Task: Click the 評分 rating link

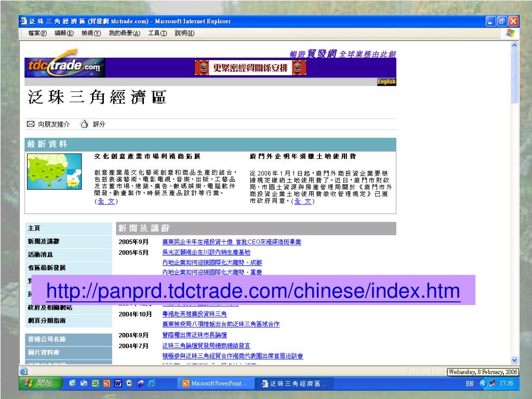Action: [99, 124]
